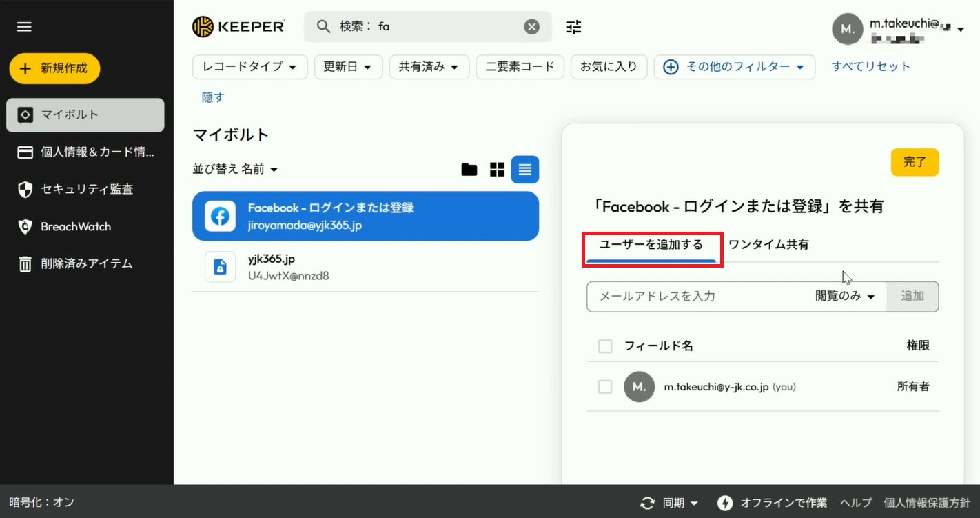Open the hamburger navigation menu
Viewport: 980px width, 518px height.
click(x=24, y=26)
